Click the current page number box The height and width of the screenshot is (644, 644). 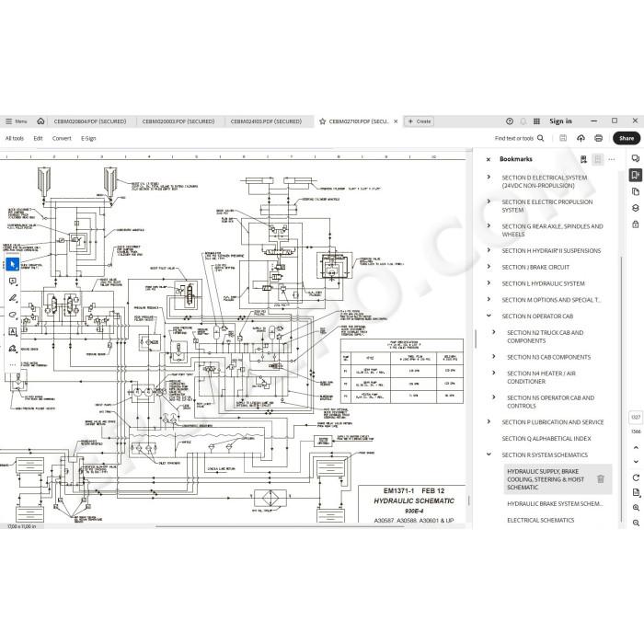tap(636, 417)
